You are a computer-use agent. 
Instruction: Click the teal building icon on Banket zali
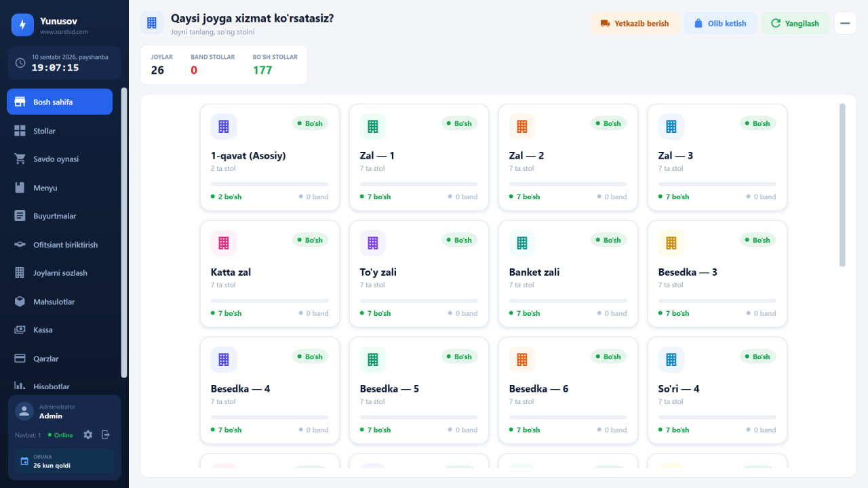[522, 243]
